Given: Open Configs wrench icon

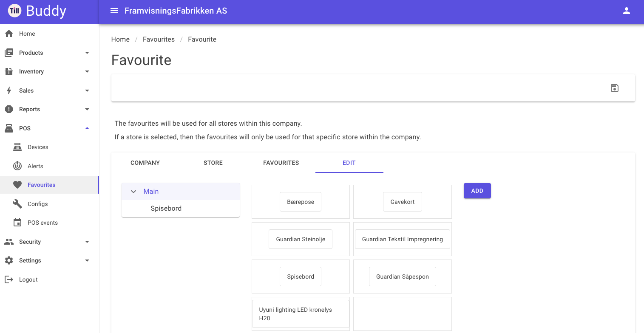Looking at the screenshot, I should (17, 204).
